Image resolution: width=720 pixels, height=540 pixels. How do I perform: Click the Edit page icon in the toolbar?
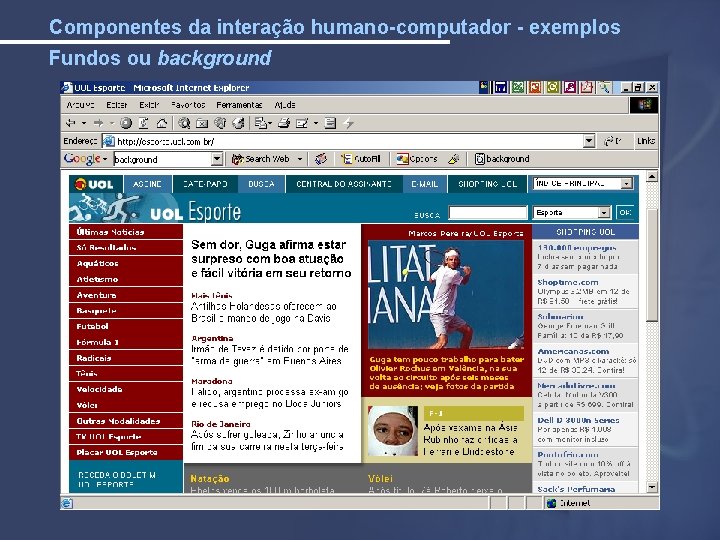click(x=302, y=123)
